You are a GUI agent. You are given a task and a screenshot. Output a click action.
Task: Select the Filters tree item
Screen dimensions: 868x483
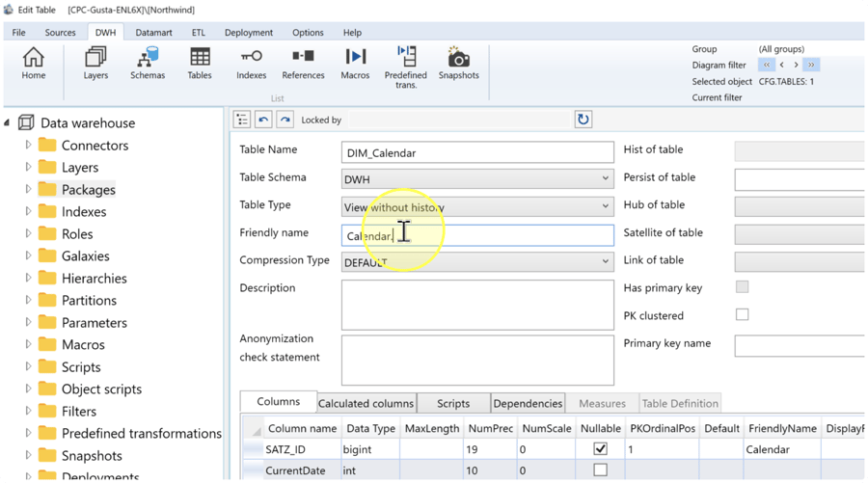point(79,411)
